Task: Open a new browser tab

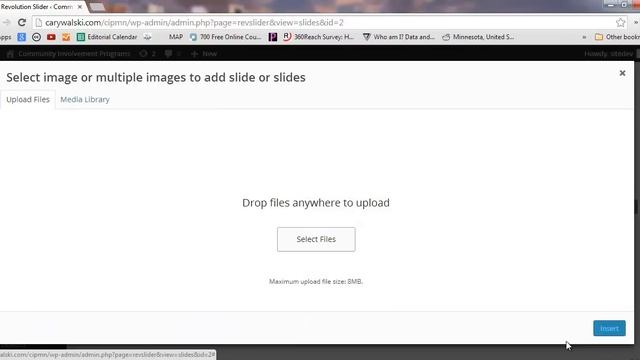Action: pyautogui.click(x=97, y=7)
